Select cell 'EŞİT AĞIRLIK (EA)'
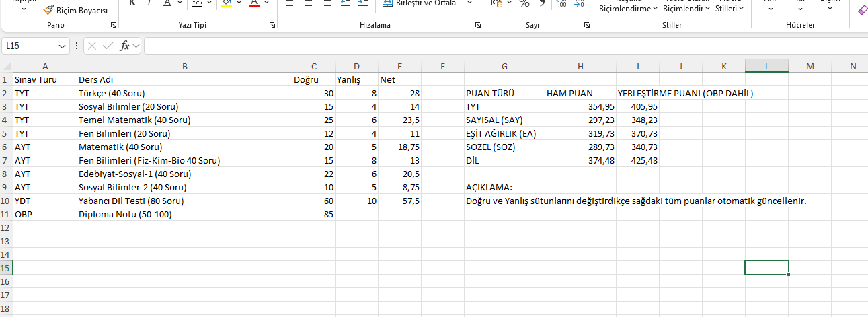The image size is (868, 317). click(504, 133)
